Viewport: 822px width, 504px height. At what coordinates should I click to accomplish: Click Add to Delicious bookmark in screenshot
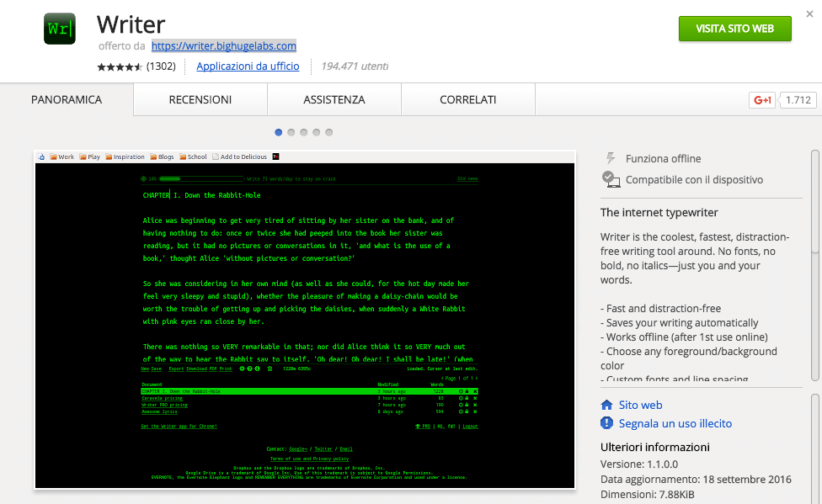pos(239,157)
